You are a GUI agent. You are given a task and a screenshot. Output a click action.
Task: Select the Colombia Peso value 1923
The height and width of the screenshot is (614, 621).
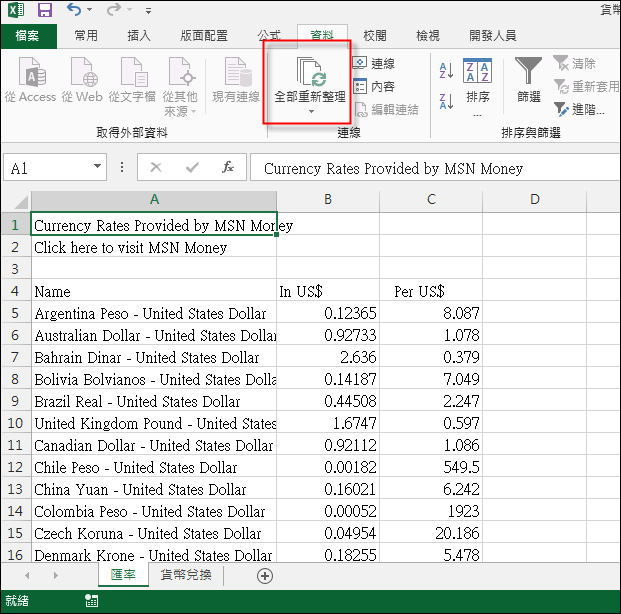pyautogui.click(x=431, y=512)
